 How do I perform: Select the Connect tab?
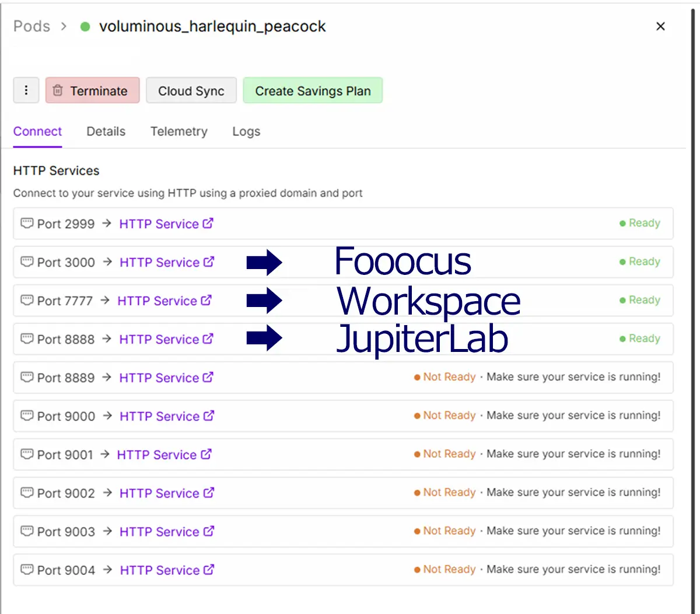click(37, 131)
